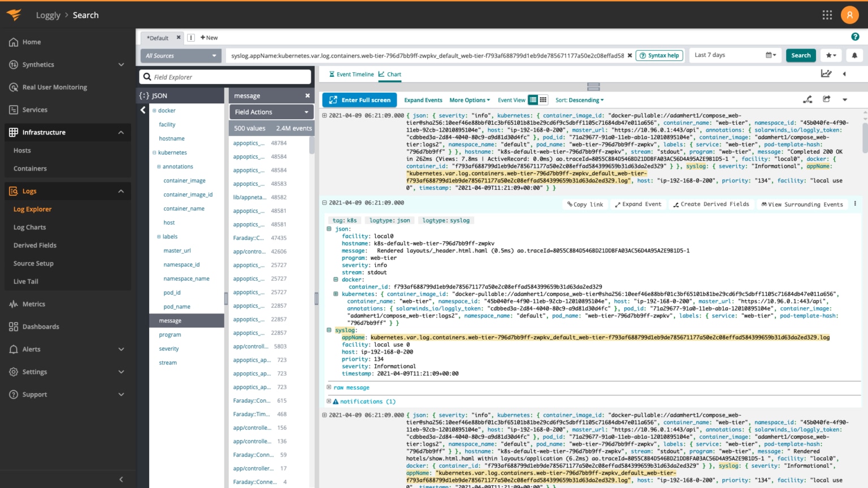Expand the raw message section
Image resolution: width=868 pixels, height=488 pixels.
click(x=329, y=387)
